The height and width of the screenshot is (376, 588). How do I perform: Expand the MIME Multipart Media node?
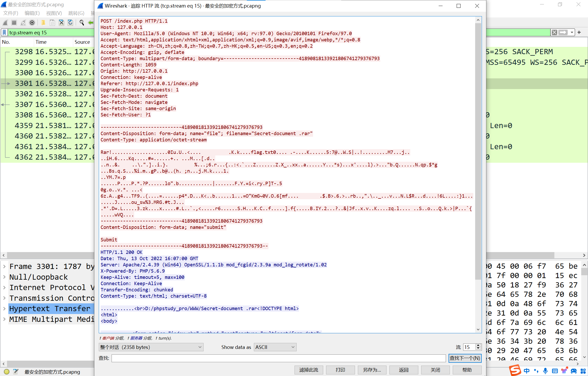(x=4, y=319)
